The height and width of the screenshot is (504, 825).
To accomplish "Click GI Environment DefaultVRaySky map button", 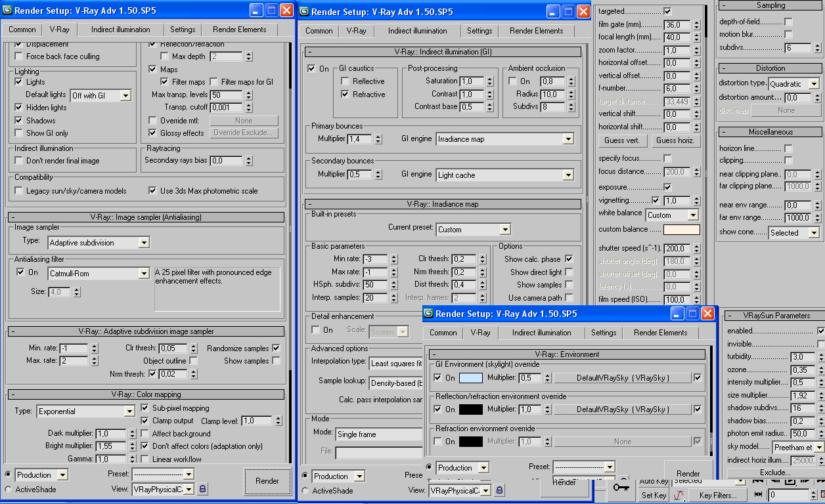I will [623, 378].
